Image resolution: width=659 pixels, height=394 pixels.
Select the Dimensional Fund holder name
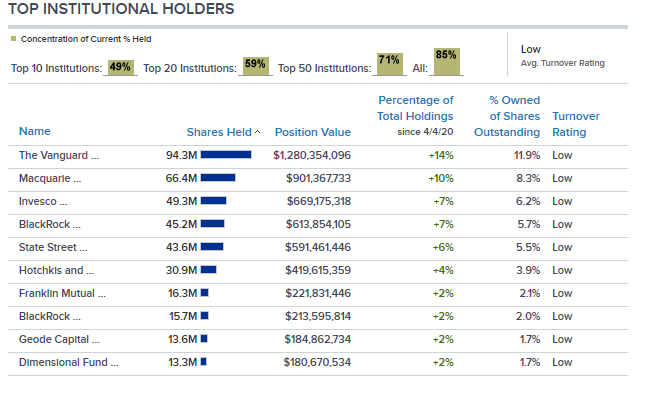pos(69,362)
